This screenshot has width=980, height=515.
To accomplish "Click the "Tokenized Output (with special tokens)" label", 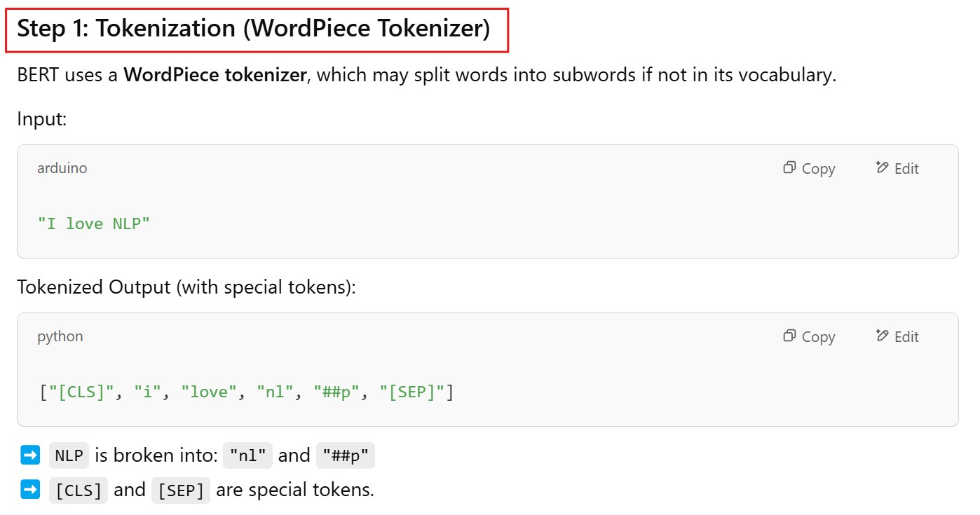I will point(186,287).
